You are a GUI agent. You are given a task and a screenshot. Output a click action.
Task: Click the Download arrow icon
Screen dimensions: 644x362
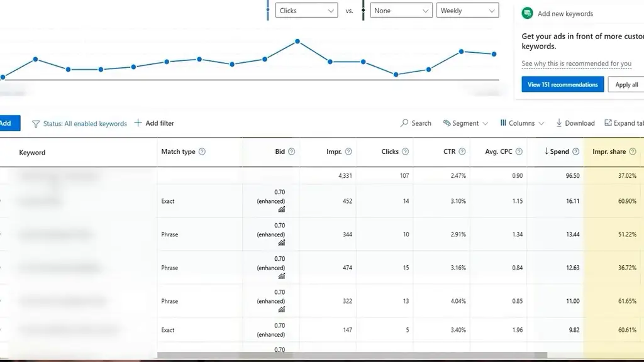click(559, 123)
